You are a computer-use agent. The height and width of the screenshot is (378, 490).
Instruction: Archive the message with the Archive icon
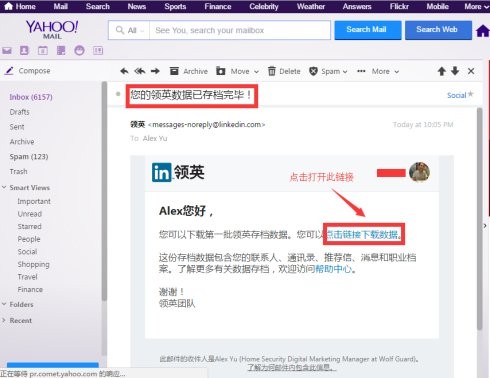(174, 71)
